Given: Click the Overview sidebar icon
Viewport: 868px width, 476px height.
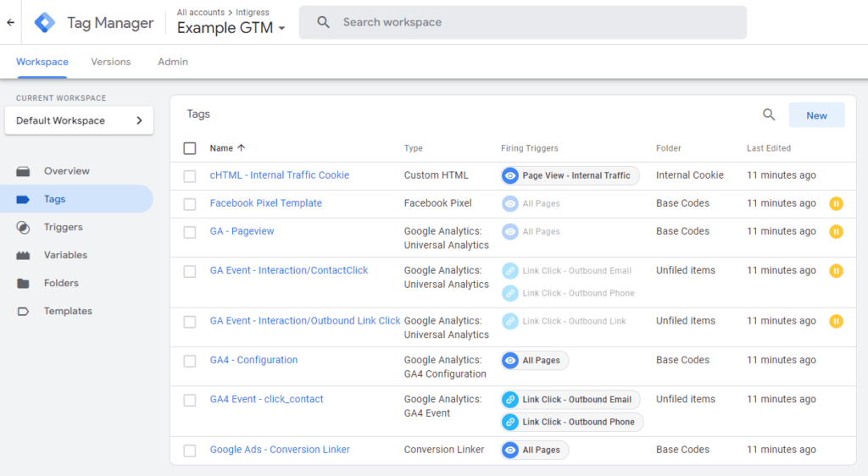Looking at the screenshot, I should click(x=23, y=171).
